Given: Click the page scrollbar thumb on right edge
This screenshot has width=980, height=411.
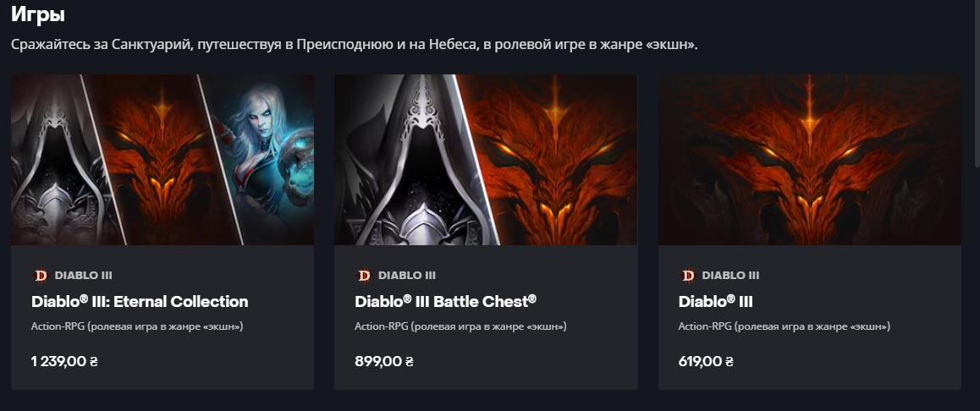Looking at the screenshot, I should pos(977,85).
